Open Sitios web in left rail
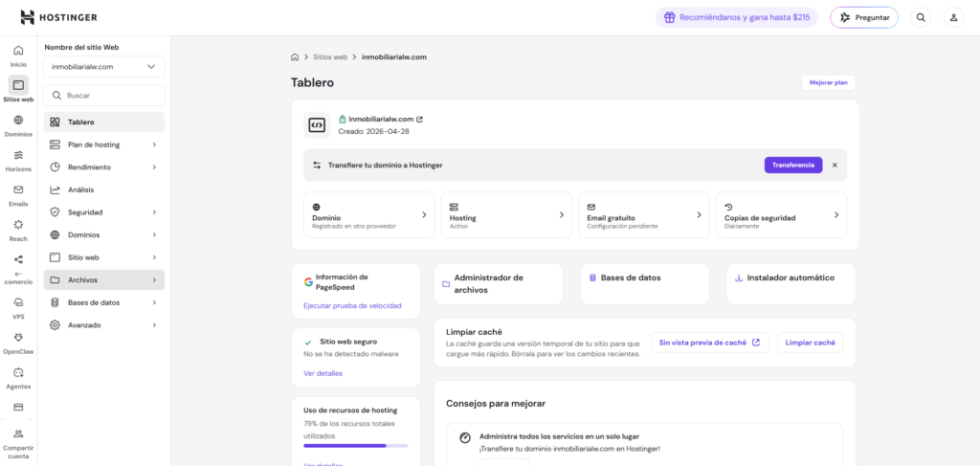980x466 pixels. pos(18,90)
